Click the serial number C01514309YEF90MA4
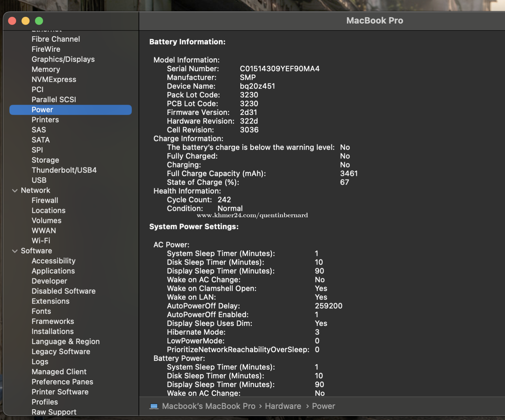 280,69
